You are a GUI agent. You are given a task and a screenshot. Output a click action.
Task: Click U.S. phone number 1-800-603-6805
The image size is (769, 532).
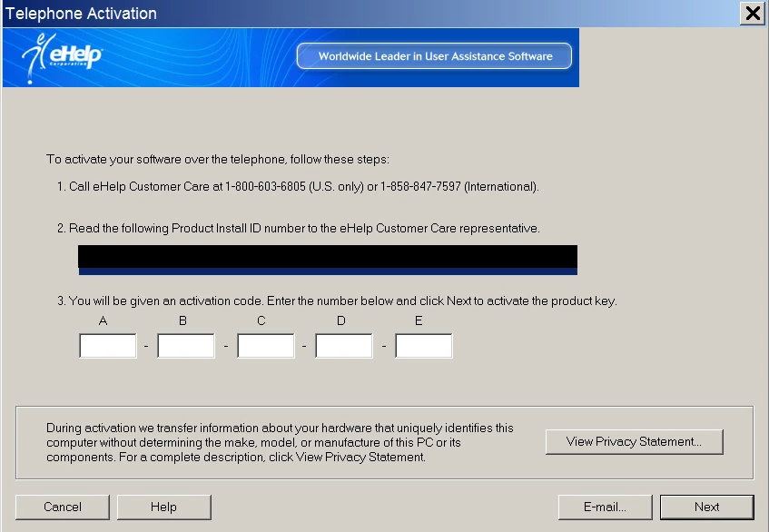click(x=265, y=187)
